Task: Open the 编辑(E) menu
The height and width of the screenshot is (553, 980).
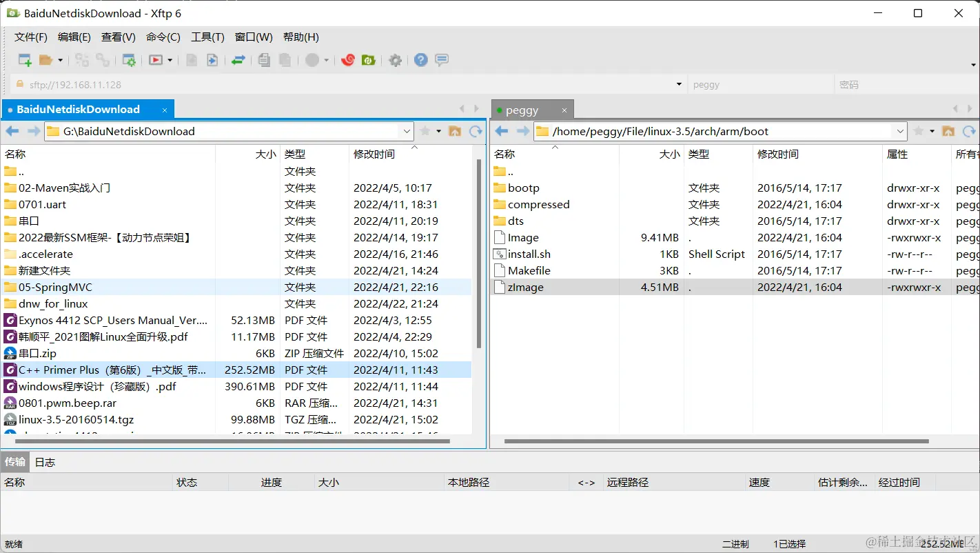Action: click(74, 37)
